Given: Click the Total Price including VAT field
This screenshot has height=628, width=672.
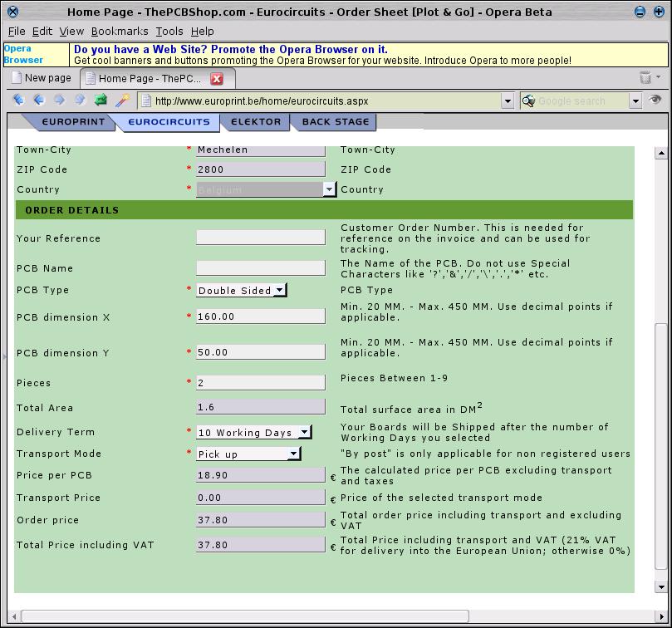Looking at the screenshot, I should click(261, 544).
